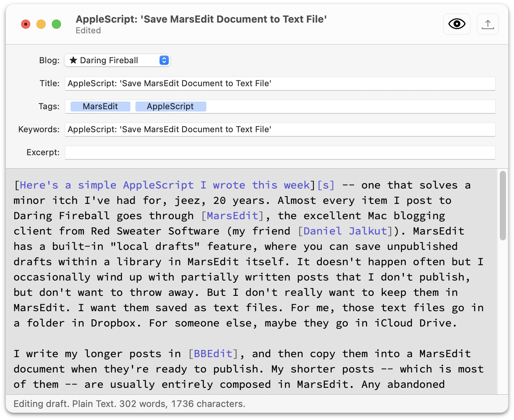
Task: Click the eye preview icon
Action: pyautogui.click(x=456, y=24)
